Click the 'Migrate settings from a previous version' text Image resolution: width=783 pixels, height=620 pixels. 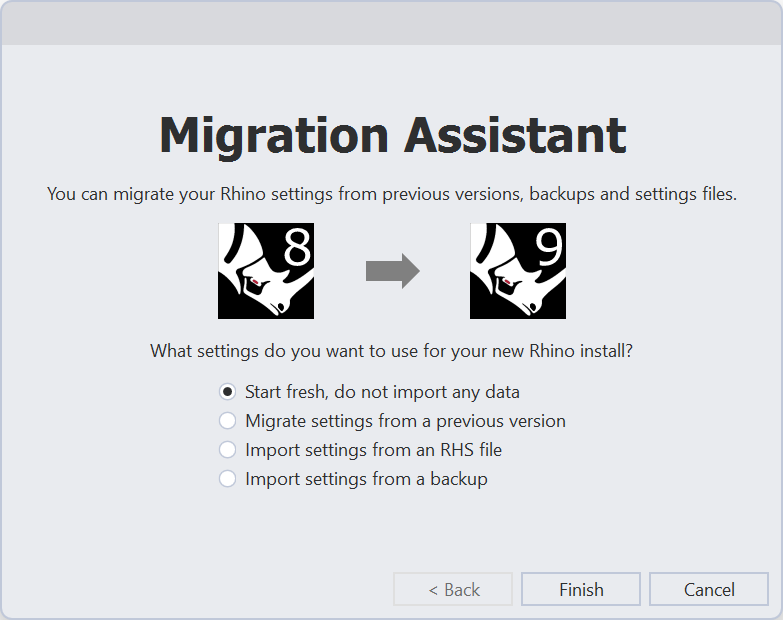point(405,421)
